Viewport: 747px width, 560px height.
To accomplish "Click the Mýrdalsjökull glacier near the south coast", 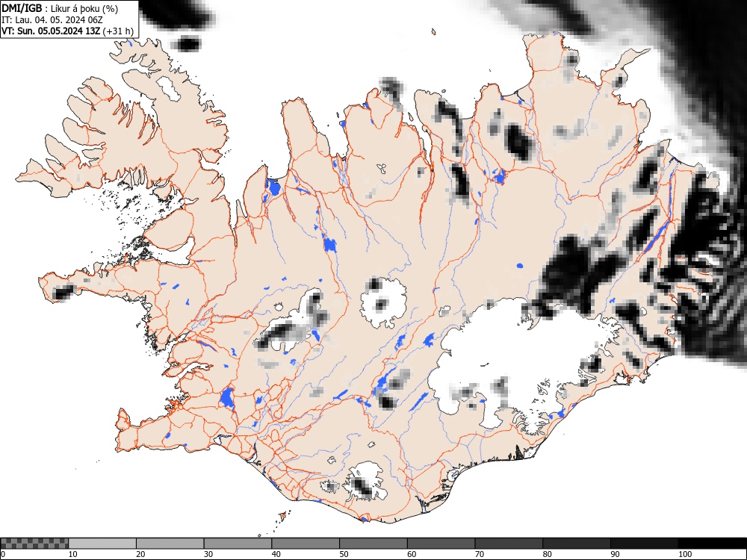I will click(365, 481).
